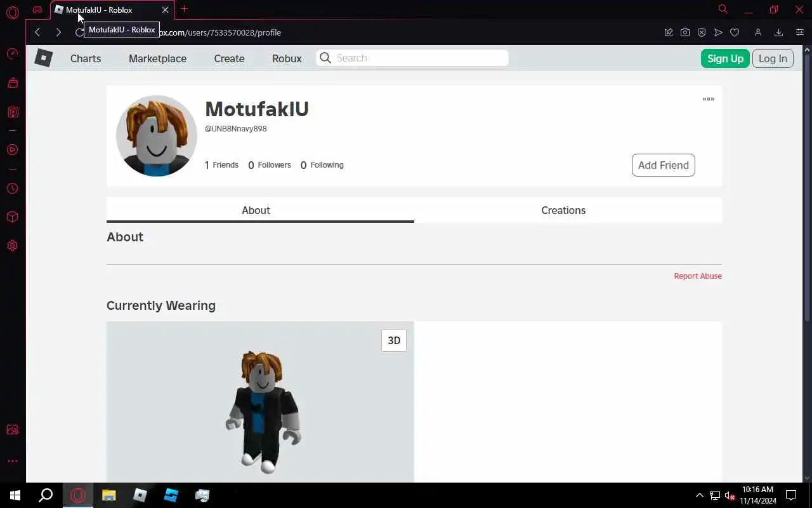Open tab search magnifier in title bar
This screenshot has width=812, height=508.
coord(723,9)
